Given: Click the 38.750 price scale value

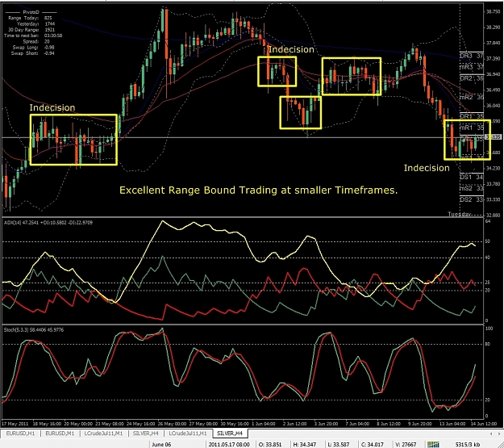Looking at the screenshot, I should coord(493,11).
